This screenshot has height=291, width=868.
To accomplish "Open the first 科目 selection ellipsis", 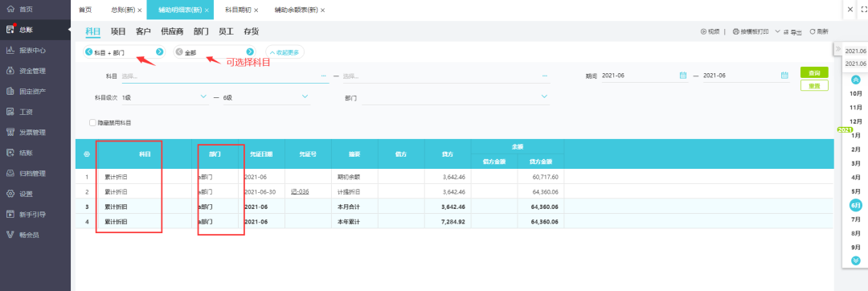I will 324,76.
